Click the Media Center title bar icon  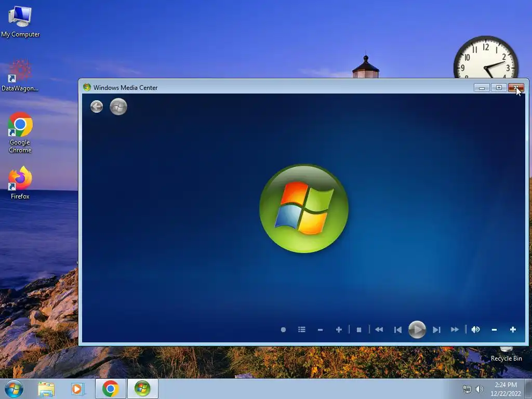click(87, 87)
